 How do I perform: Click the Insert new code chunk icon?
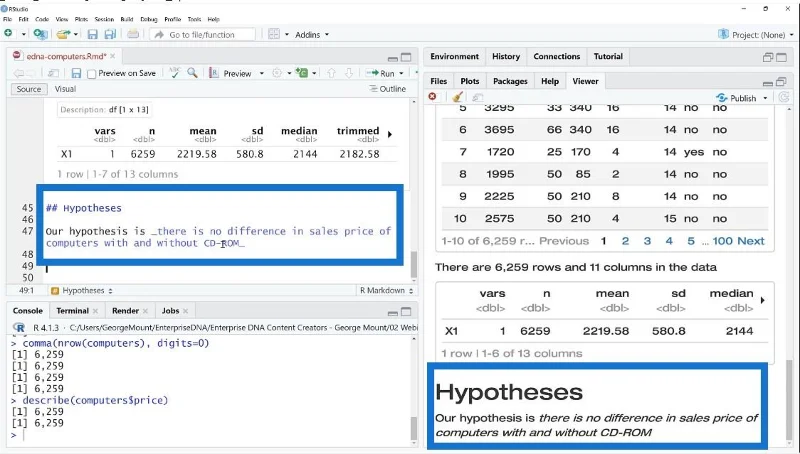pyautogui.click(x=302, y=73)
